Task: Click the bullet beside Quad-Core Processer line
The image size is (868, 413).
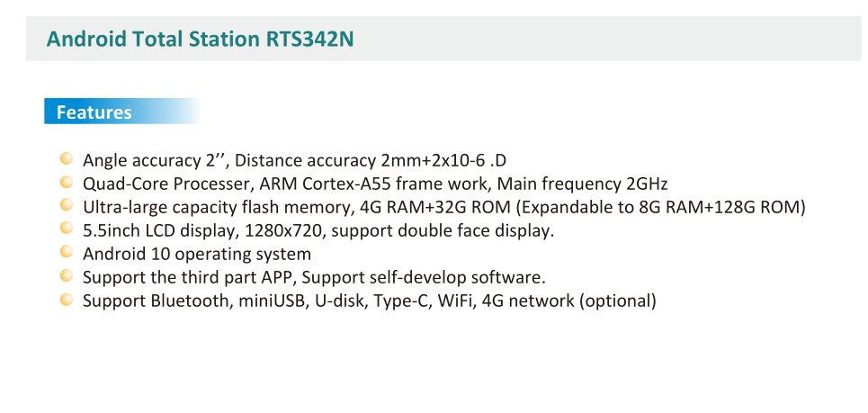Action: pos(67,182)
